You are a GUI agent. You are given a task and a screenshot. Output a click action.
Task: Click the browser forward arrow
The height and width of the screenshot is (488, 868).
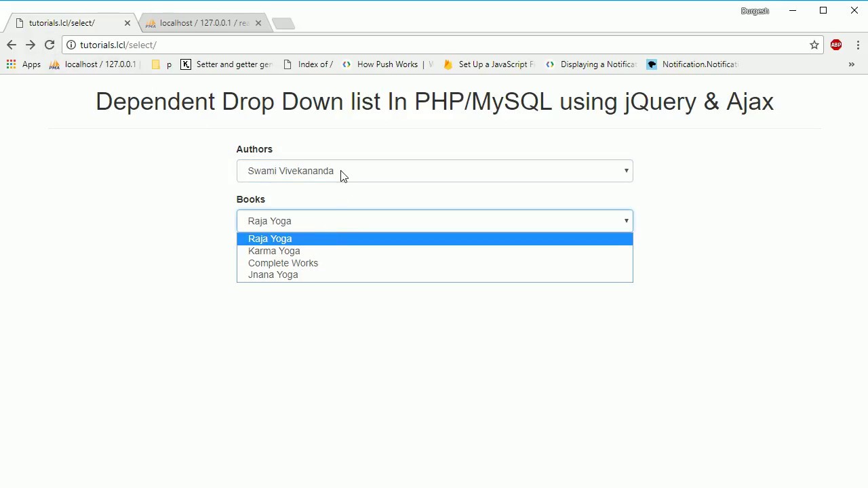pos(31,45)
